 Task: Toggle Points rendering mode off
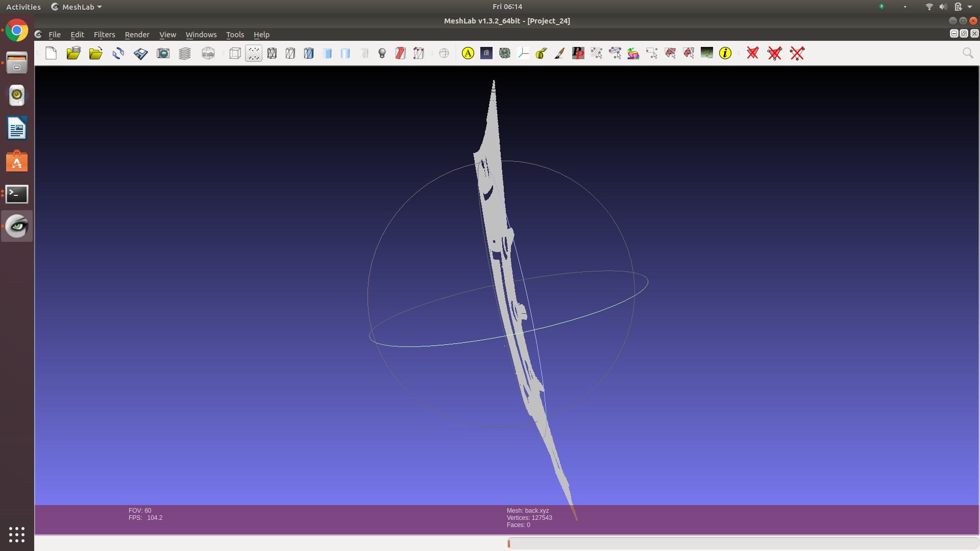[x=254, y=53]
